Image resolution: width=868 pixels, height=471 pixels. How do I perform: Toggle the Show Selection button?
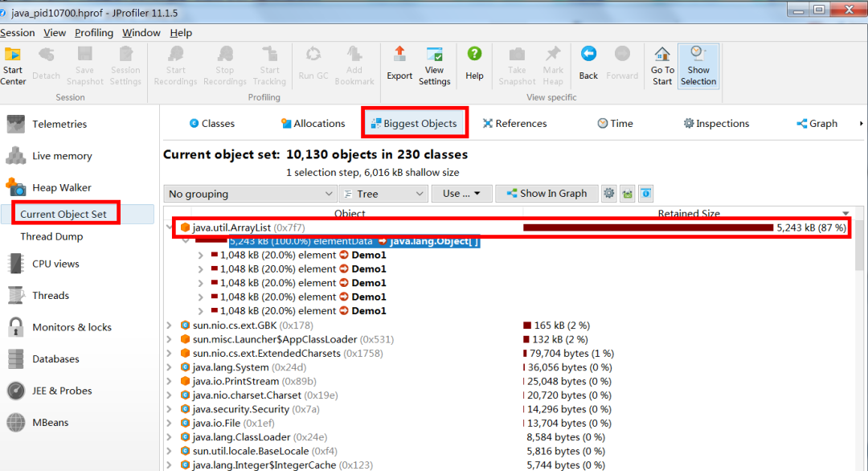tap(698, 66)
